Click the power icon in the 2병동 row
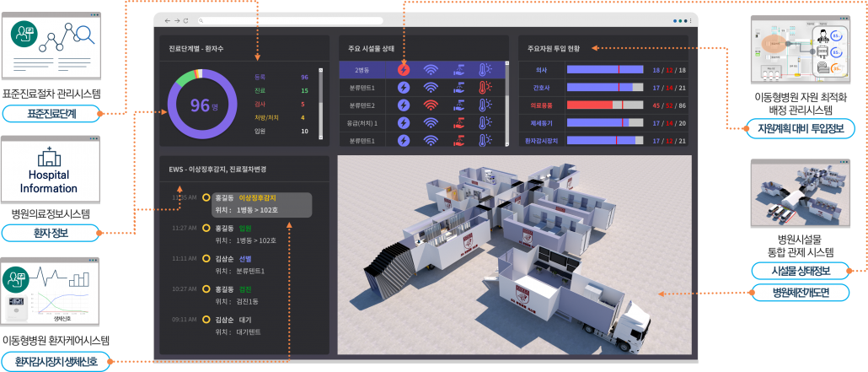This screenshot has height=372, width=868. [404, 70]
